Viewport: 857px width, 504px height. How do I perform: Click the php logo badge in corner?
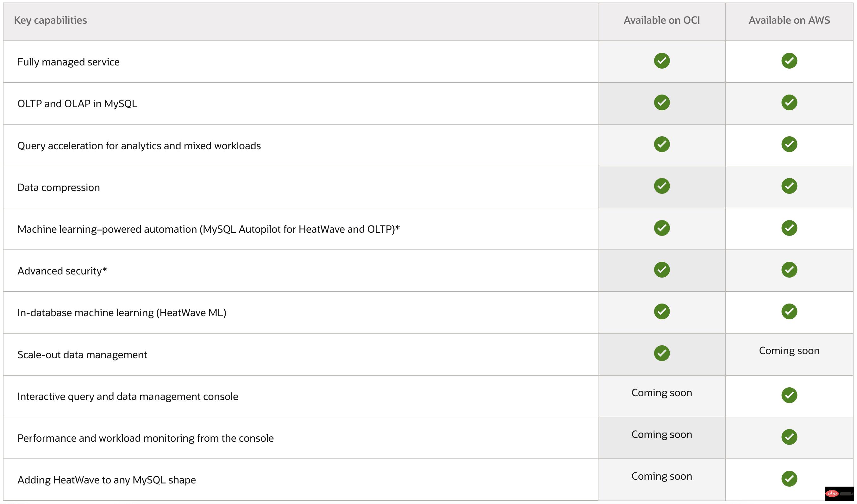[832, 494]
